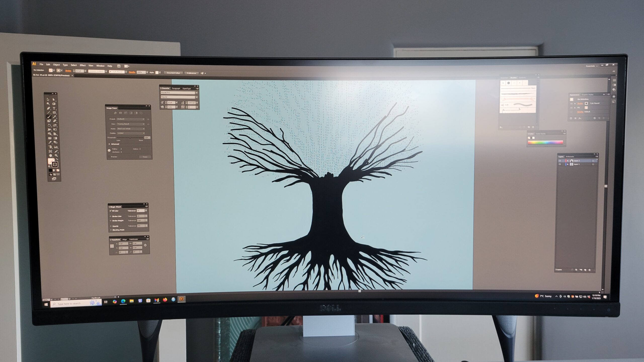Select the Type tool

coord(54,108)
